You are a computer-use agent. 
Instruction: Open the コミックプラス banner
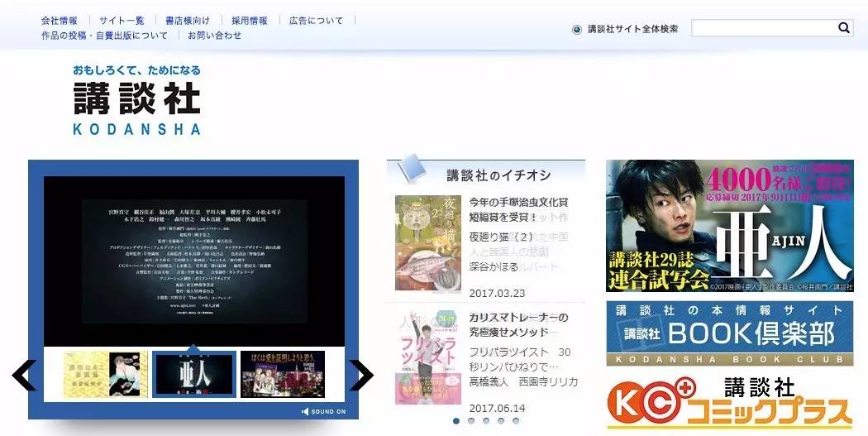tap(729, 404)
